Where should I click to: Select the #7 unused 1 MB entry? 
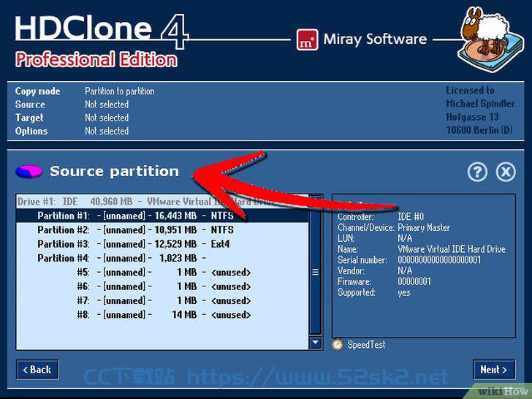click(x=162, y=300)
